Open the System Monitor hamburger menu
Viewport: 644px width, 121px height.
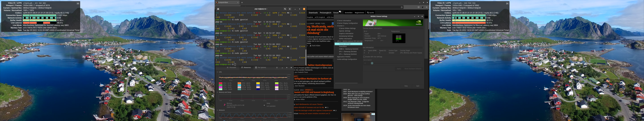[x=277, y=68]
